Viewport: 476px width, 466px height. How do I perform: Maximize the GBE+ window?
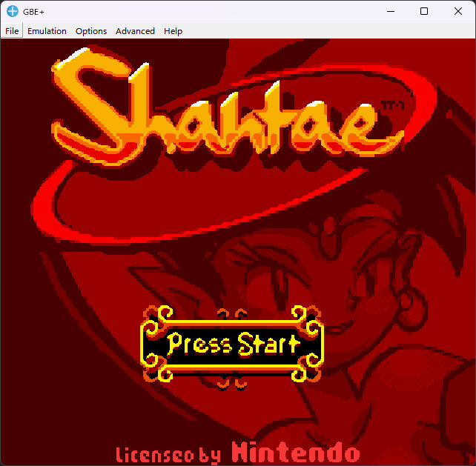point(424,12)
